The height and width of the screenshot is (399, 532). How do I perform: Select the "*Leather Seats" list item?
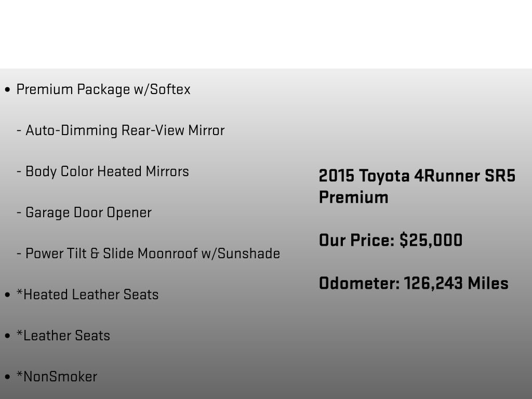(63, 336)
